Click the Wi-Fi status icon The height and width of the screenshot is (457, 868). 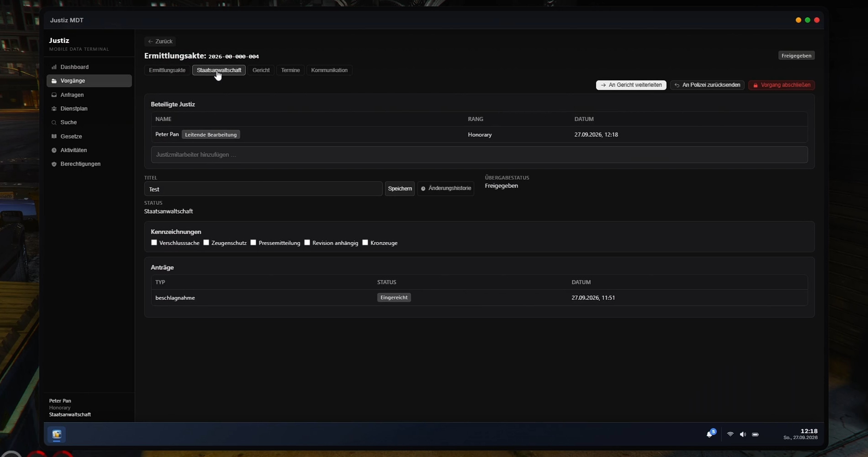(730, 434)
